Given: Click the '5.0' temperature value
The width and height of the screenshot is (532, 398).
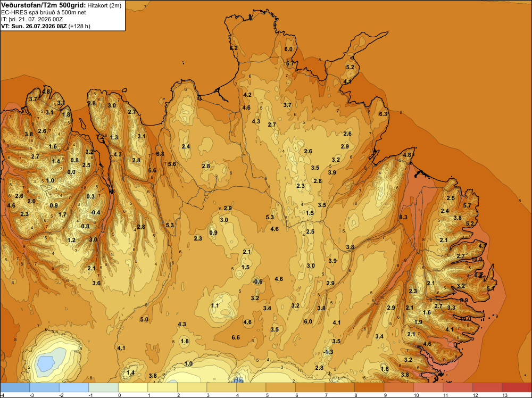Looking at the screenshot, I should click(144, 319).
